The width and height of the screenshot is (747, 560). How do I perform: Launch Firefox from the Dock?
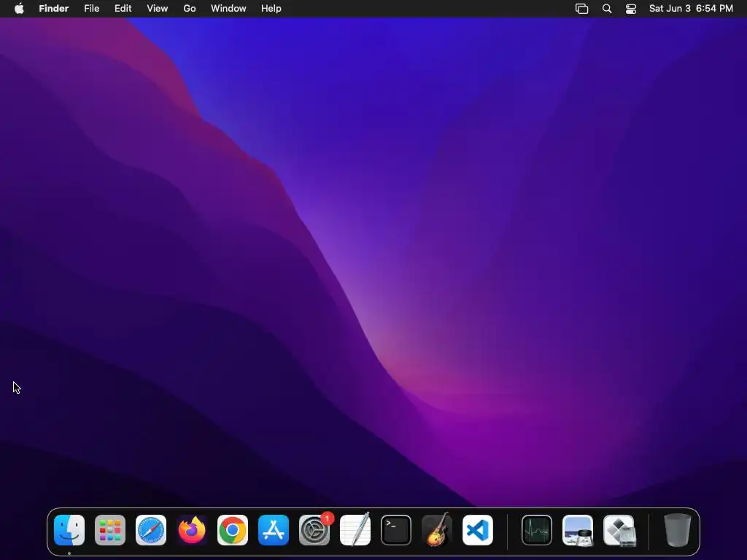pyautogui.click(x=192, y=530)
